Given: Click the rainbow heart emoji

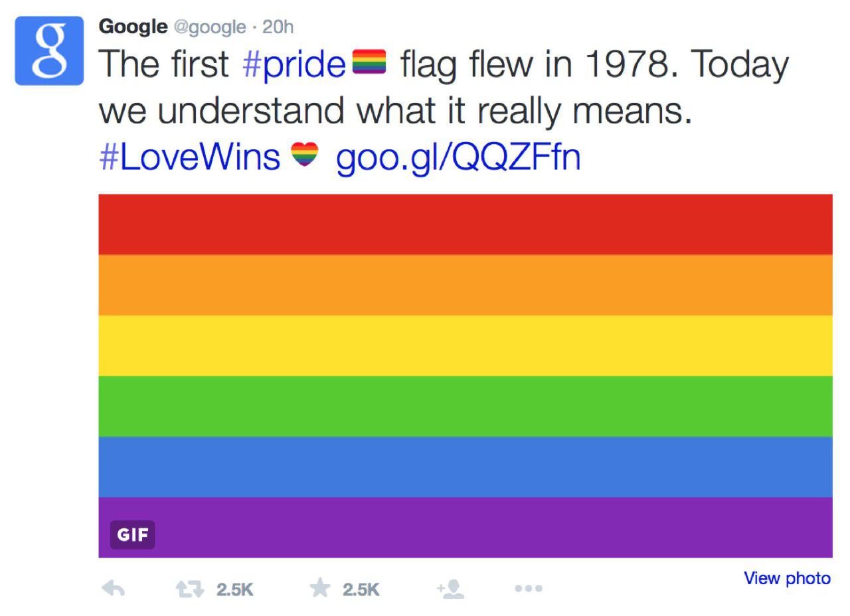Looking at the screenshot, I should click(x=305, y=155).
